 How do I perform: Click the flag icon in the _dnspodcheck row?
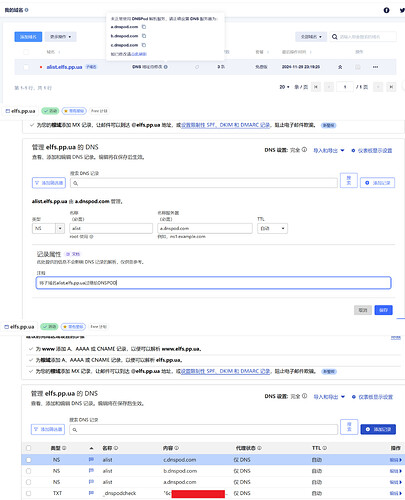(91, 493)
